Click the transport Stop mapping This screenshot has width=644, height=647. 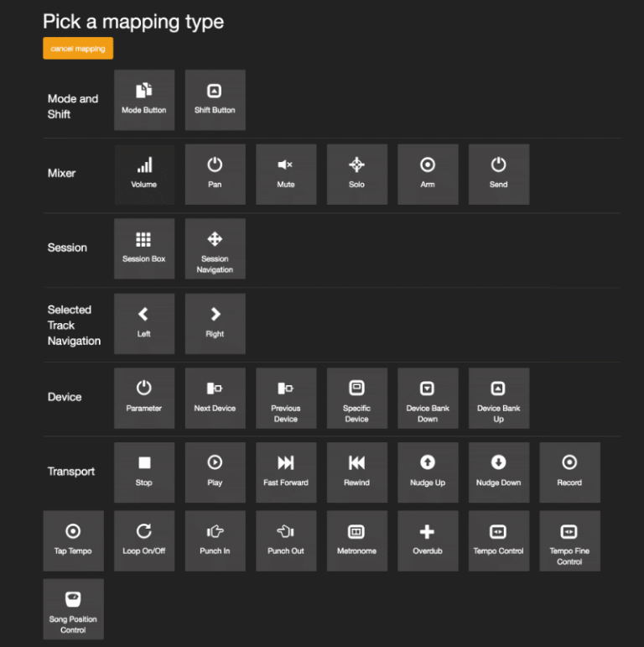(x=144, y=472)
